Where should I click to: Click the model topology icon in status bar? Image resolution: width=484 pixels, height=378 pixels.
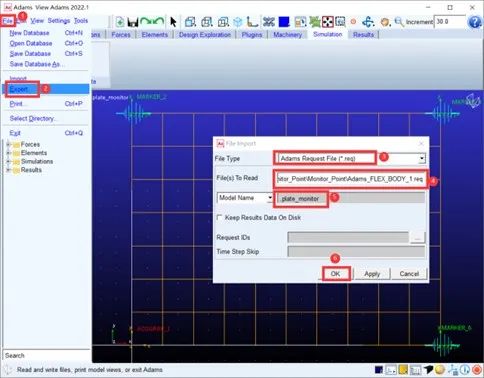click(453, 369)
